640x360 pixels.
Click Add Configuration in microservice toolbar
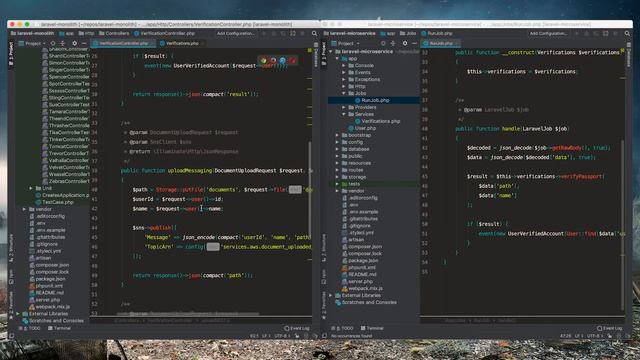pyautogui.click(x=549, y=33)
